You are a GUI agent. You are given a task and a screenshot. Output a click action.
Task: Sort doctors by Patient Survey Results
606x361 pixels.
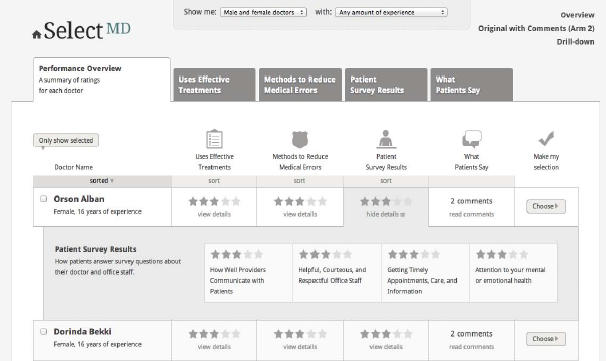tap(386, 180)
